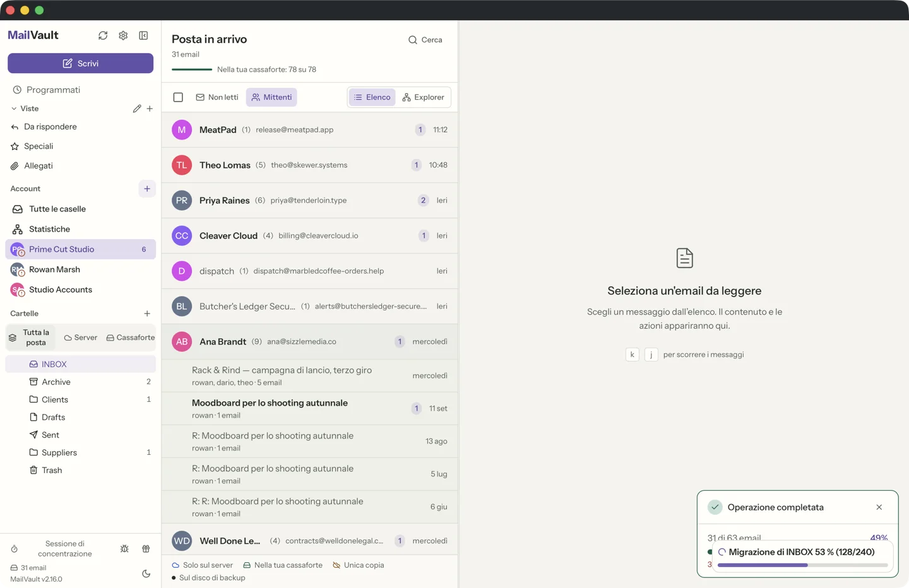Select the Server folders tab
Screen dimensions: 909x588
(81, 338)
